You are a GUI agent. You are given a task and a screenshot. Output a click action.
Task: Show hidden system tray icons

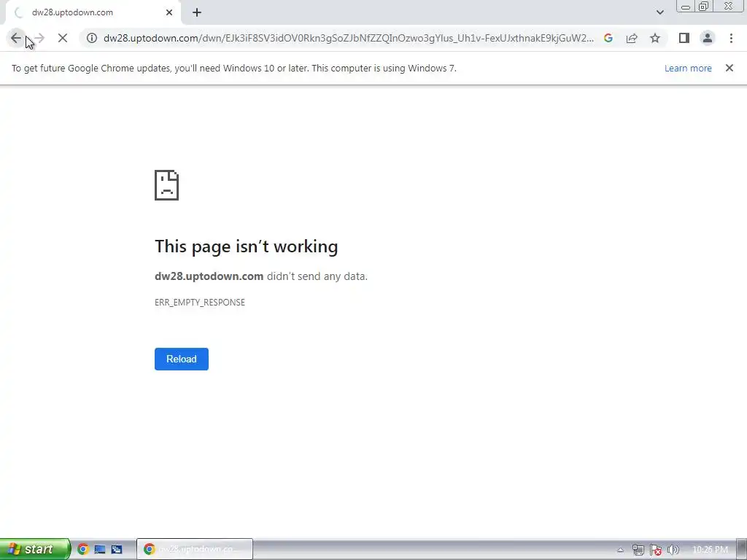tap(620, 550)
